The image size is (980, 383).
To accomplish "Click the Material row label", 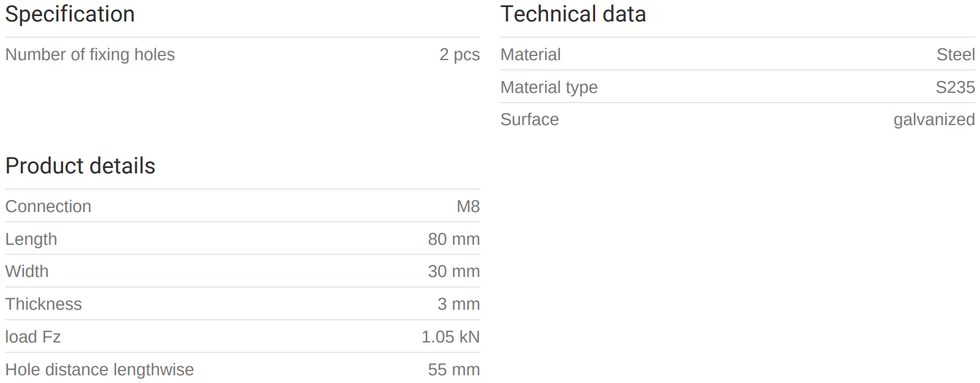I will 530,55.
